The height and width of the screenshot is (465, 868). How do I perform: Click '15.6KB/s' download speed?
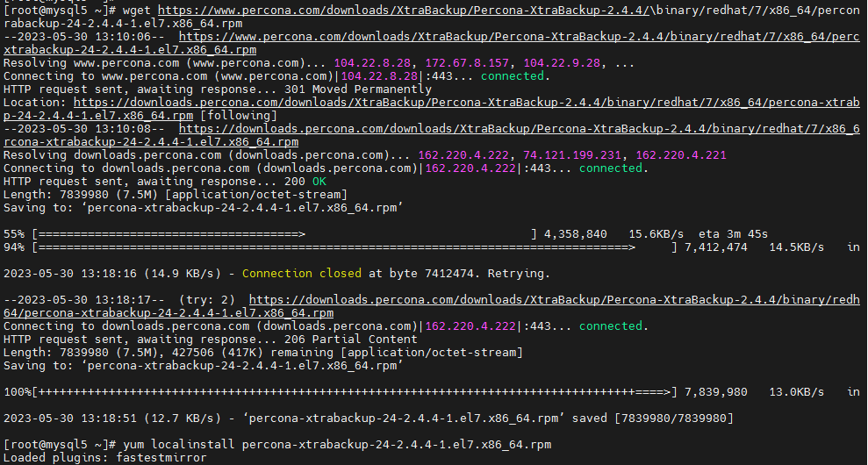[656, 234]
